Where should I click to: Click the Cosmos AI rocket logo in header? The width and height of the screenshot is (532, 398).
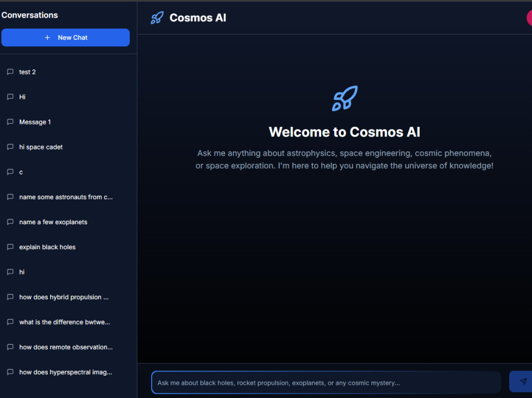(157, 18)
